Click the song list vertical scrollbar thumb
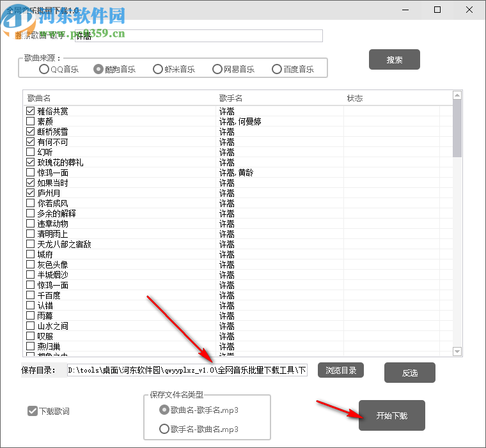The width and height of the screenshot is (486, 448). [x=457, y=128]
